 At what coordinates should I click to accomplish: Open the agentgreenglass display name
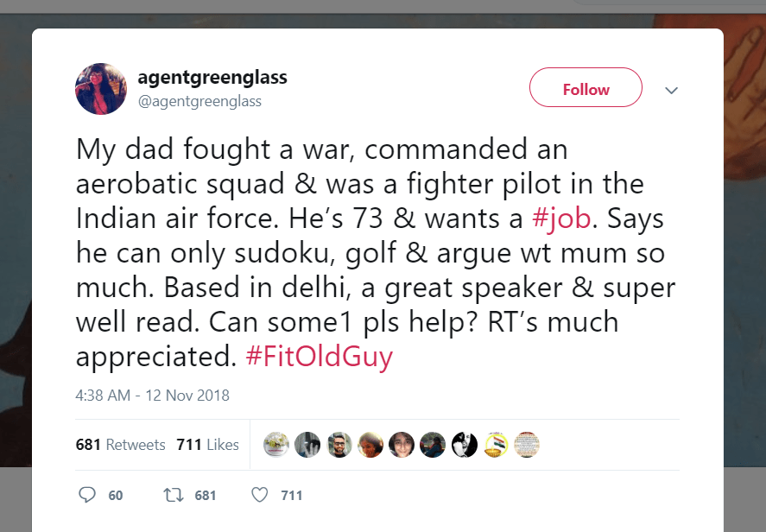[x=212, y=78]
